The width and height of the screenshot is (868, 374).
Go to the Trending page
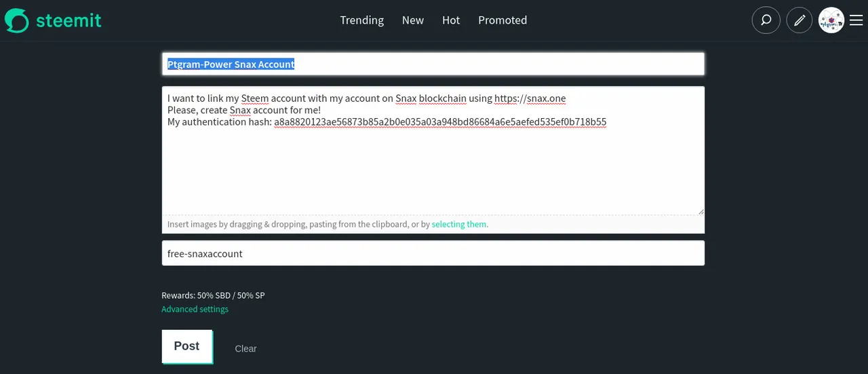click(x=361, y=20)
